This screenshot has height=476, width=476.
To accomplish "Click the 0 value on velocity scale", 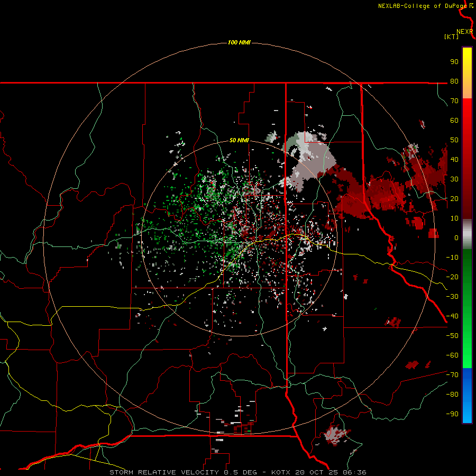I will point(456,238).
